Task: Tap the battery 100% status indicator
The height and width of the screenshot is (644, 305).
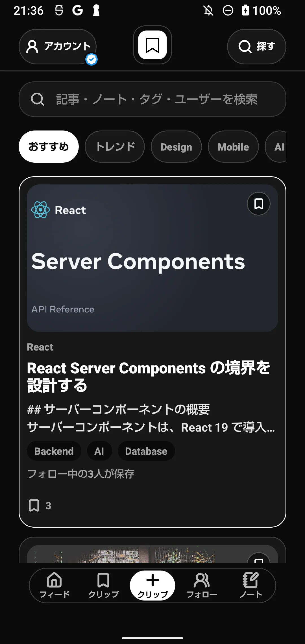Action: [x=262, y=11]
